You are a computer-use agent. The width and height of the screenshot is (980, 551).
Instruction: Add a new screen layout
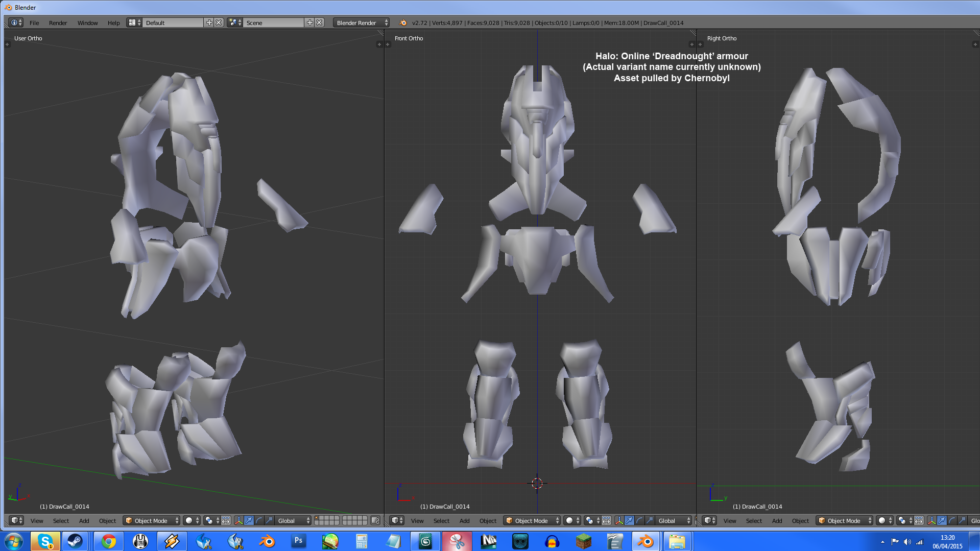pyautogui.click(x=209, y=22)
